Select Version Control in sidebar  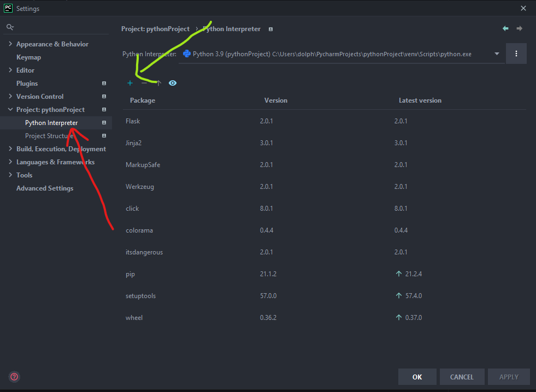[x=40, y=97]
